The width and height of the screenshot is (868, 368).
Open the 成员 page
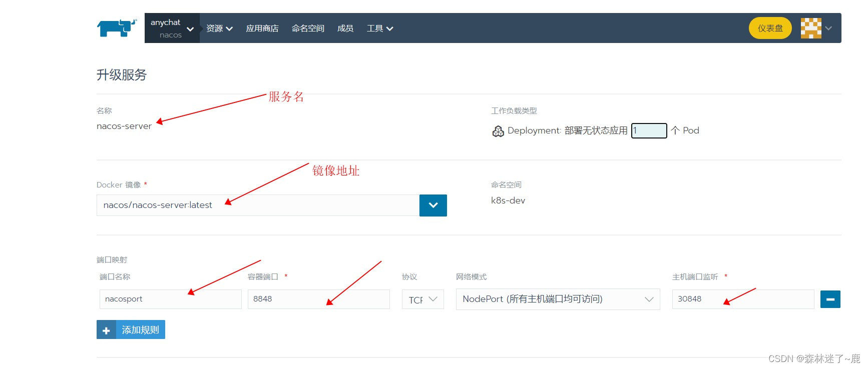(345, 28)
